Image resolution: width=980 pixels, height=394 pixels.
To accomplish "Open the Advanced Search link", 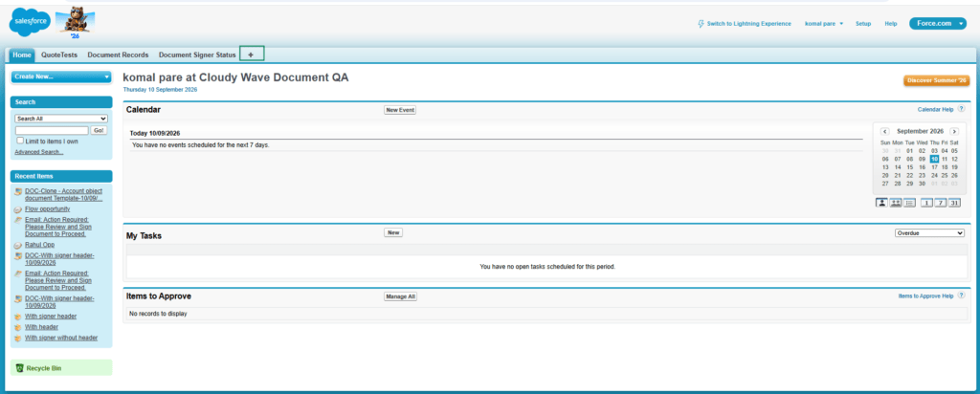I will 38,152.
